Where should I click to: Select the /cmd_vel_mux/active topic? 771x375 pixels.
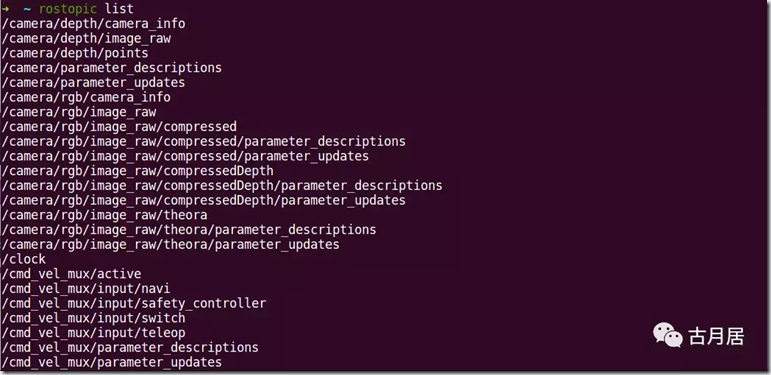click(x=71, y=274)
